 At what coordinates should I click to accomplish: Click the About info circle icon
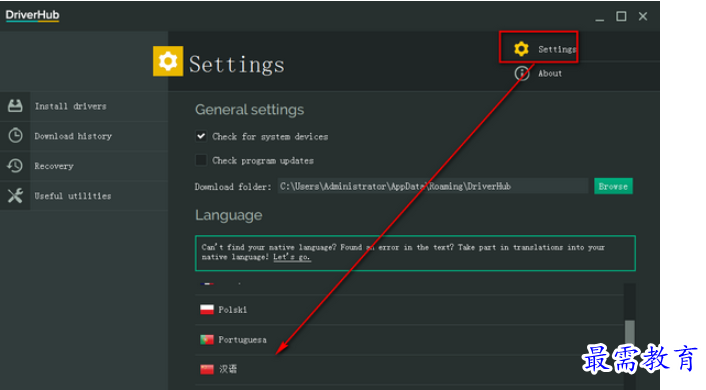pos(522,73)
